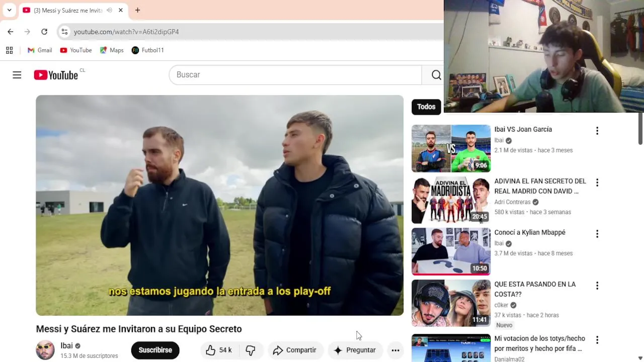This screenshot has height=362, width=644.
Task: Open options for Ibai VS Joan García
Action: (597, 131)
